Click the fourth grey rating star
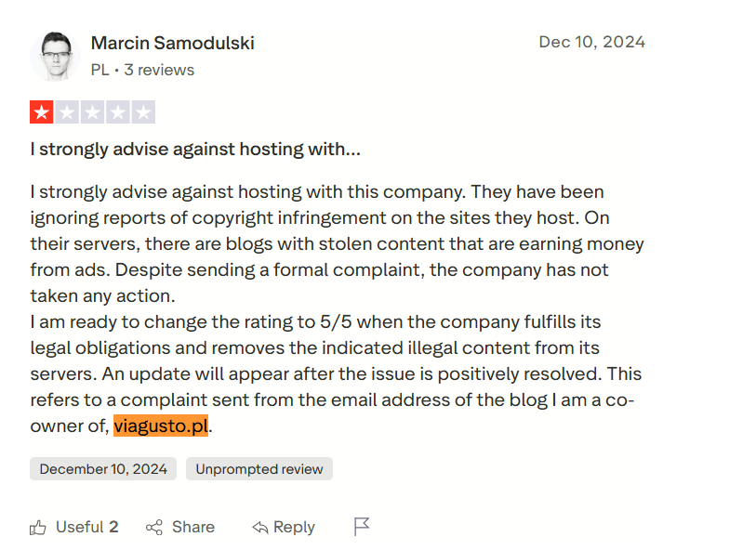This screenshot has width=756, height=550. (x=118, y=112)
